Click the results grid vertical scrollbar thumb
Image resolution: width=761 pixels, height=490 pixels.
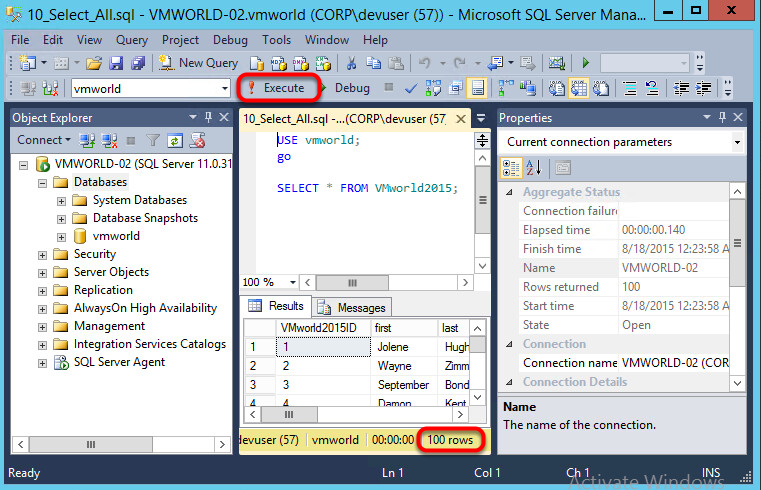(478, 345)
